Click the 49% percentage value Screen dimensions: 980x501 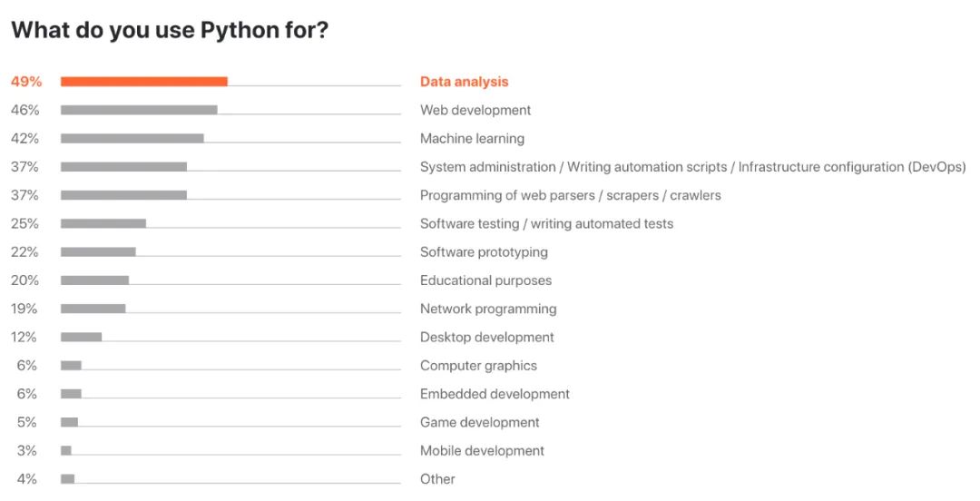click(26, 82)
